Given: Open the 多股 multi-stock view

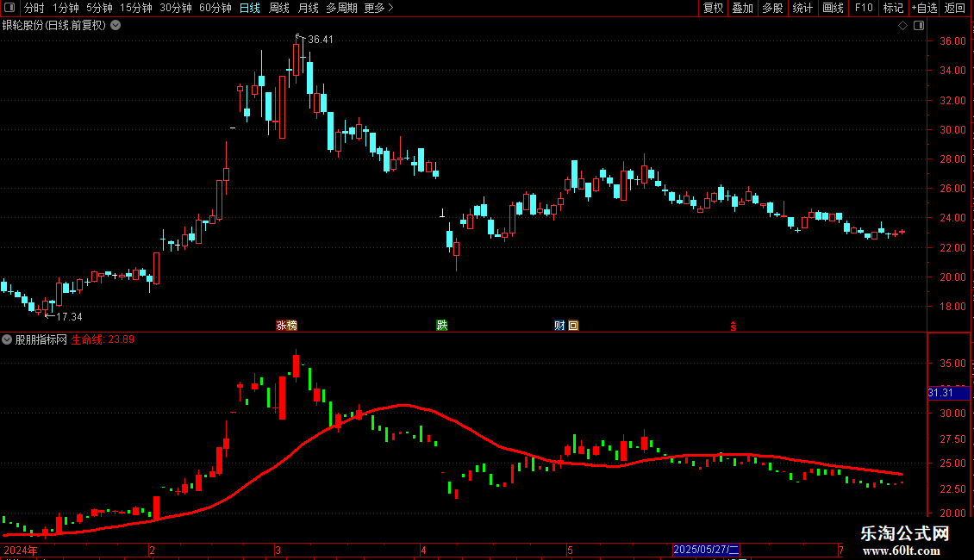Looking at the screenshot, I should (772, 8).
